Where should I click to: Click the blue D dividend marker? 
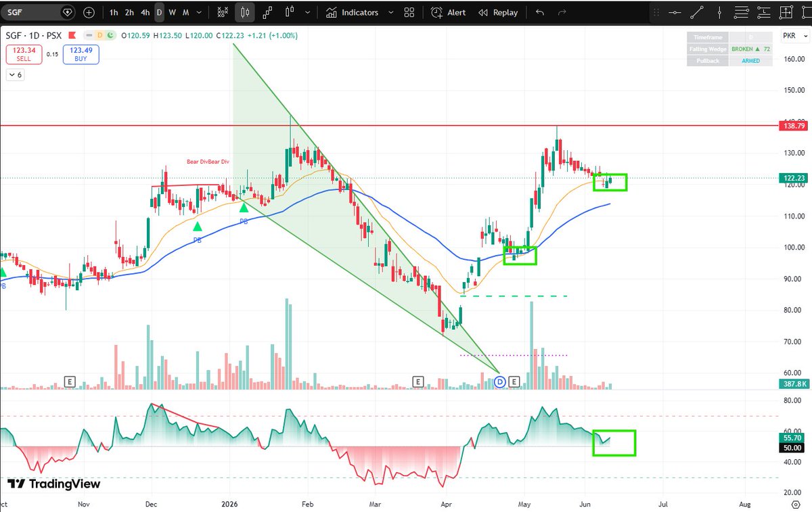point(501,382)
